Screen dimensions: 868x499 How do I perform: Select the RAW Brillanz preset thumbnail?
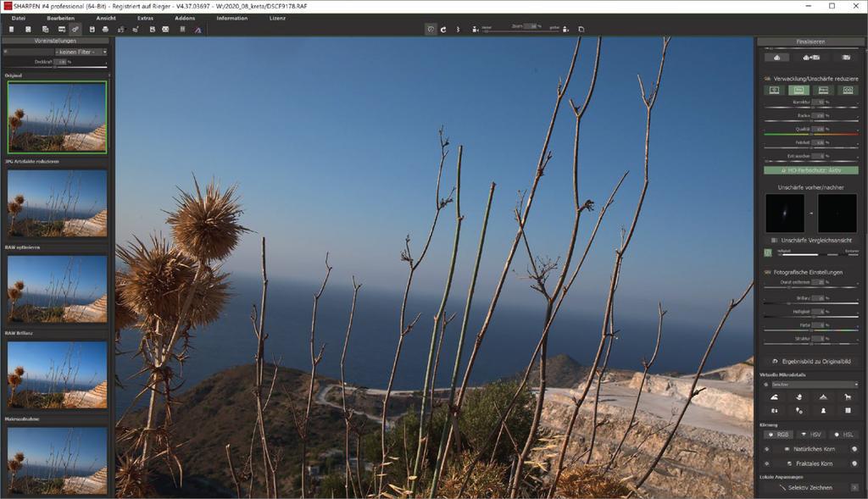click(57, 374)
